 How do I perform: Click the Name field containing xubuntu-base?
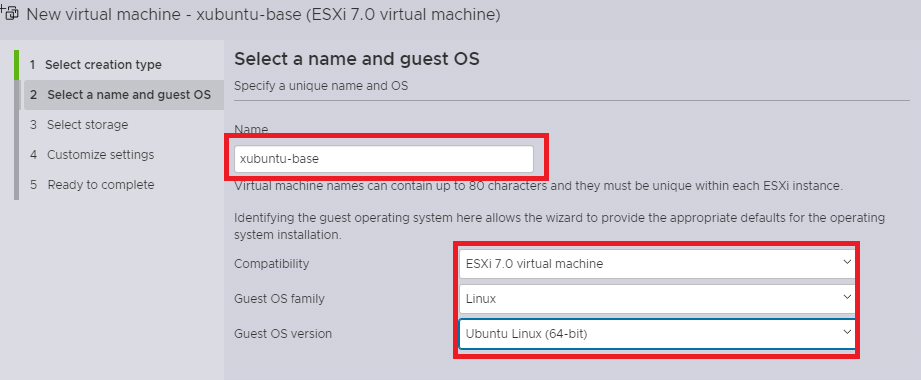click(x=384, y=159)
